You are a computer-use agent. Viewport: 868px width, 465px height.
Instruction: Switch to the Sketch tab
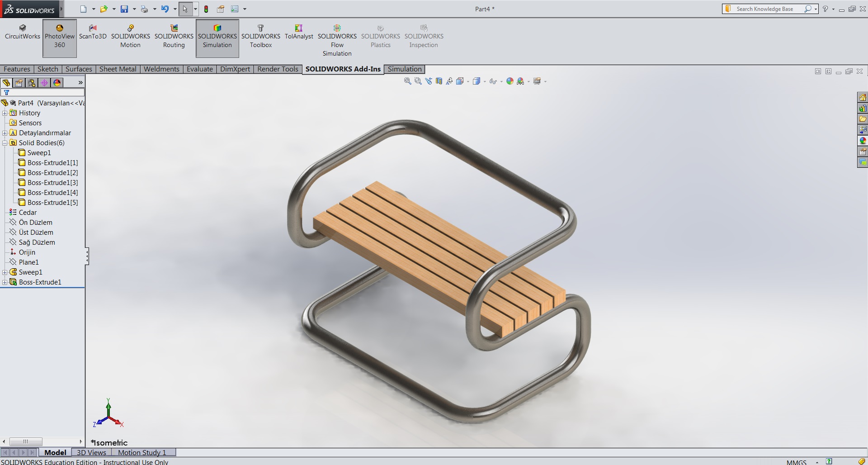point(48,69)
